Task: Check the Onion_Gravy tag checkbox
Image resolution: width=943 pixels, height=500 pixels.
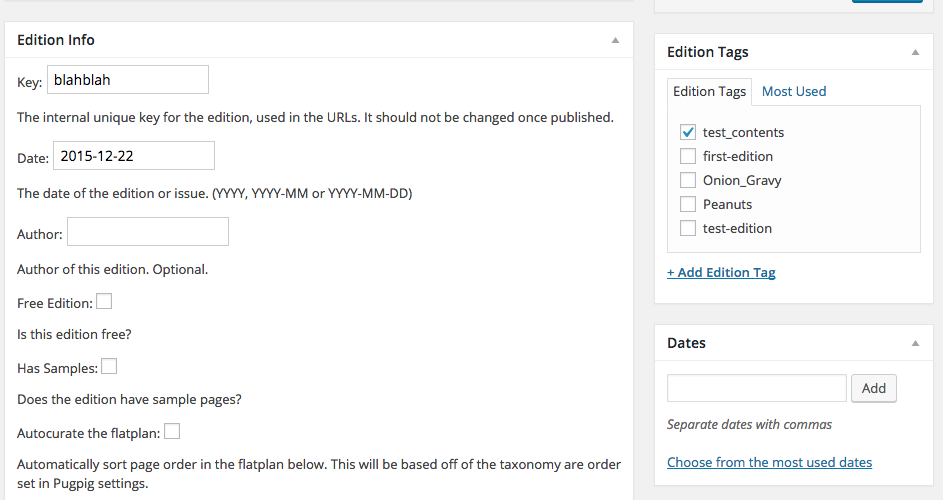Action: pos(687,180)
